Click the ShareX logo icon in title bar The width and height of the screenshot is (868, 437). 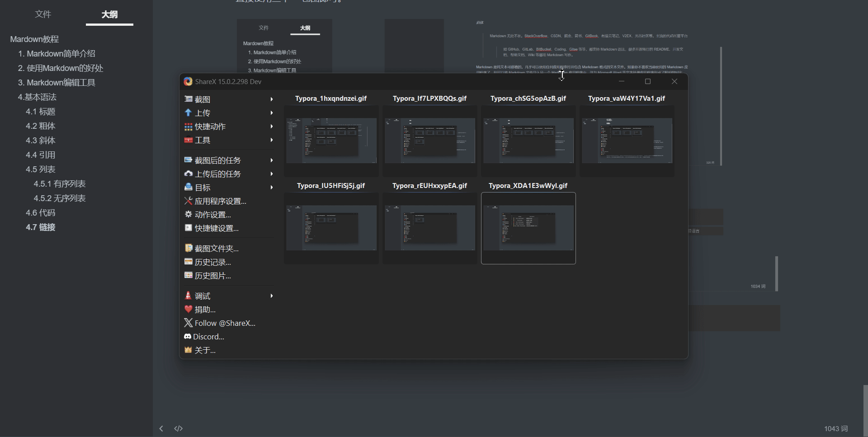click(188, 81)
